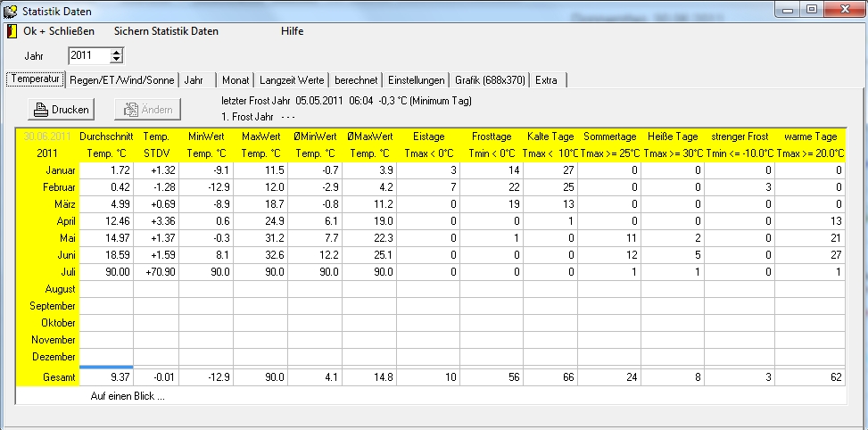Switch to the Monat tab
Viewport: 868px width, 430px height.
click(x=236, y=79)
